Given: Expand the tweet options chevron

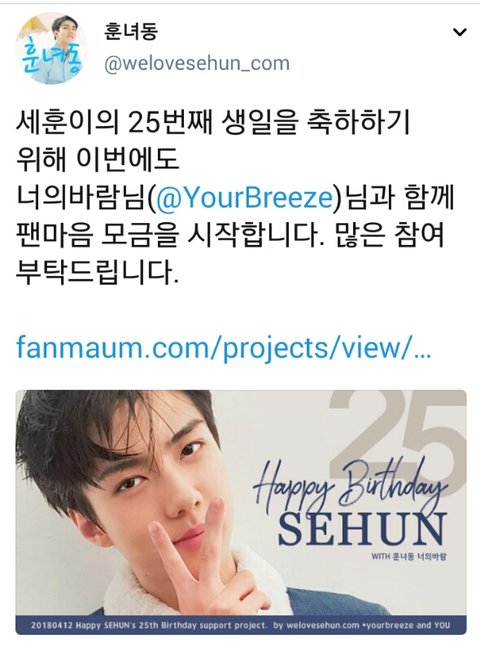Looking at the screenshot, I should (x=460, y=32).
